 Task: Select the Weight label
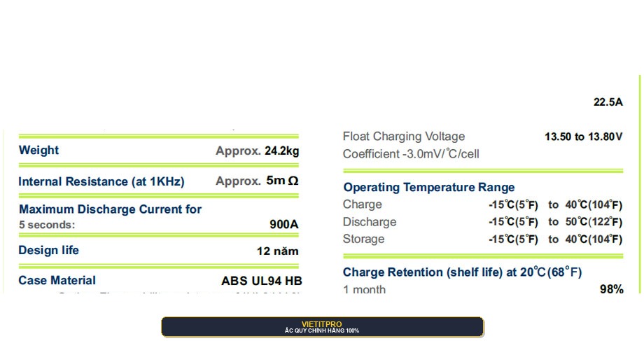click(x=38, y=150)
